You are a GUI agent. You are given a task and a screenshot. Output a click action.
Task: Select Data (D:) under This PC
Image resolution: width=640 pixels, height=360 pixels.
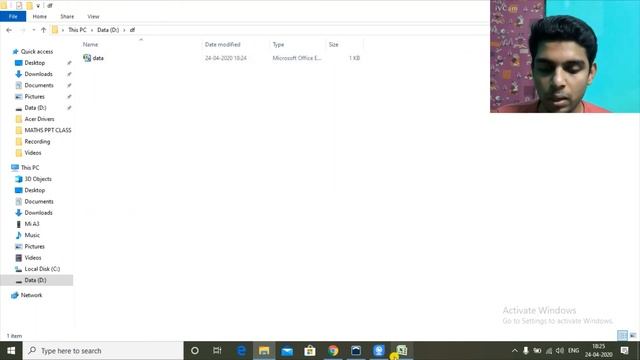click(37, 280)
